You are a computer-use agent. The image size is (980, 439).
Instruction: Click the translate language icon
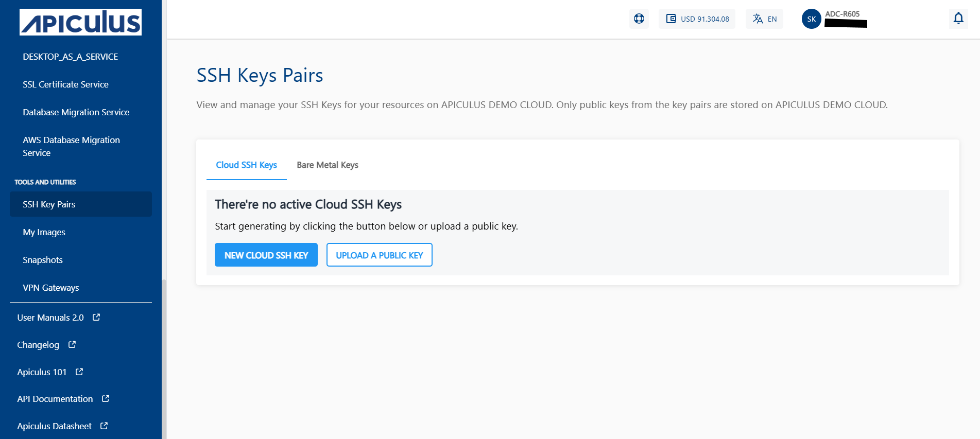pos(758,19)
